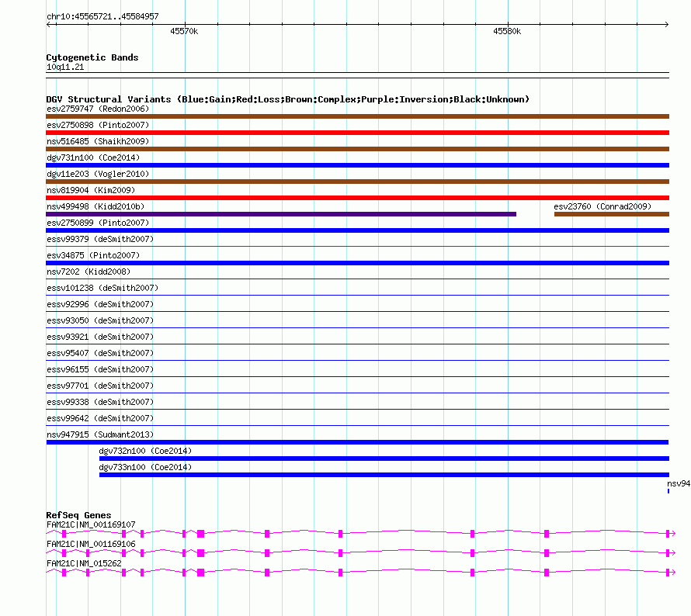Click the essv99338 (deSmith2007) label
The height and width of the screenshot is (616, 691).
coord(100,402)
